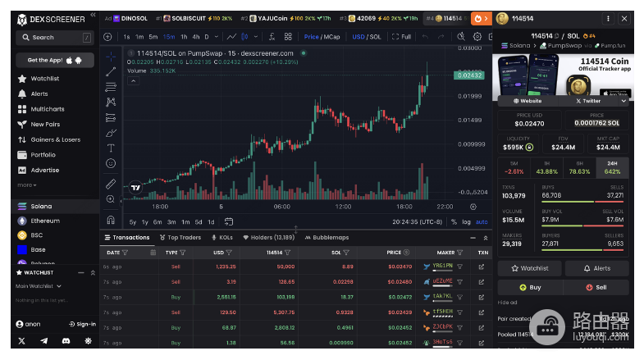Viewport: 644px width, 360px height.
Task: Select the 15m timeframe
Action: click(x=169, y=37)
